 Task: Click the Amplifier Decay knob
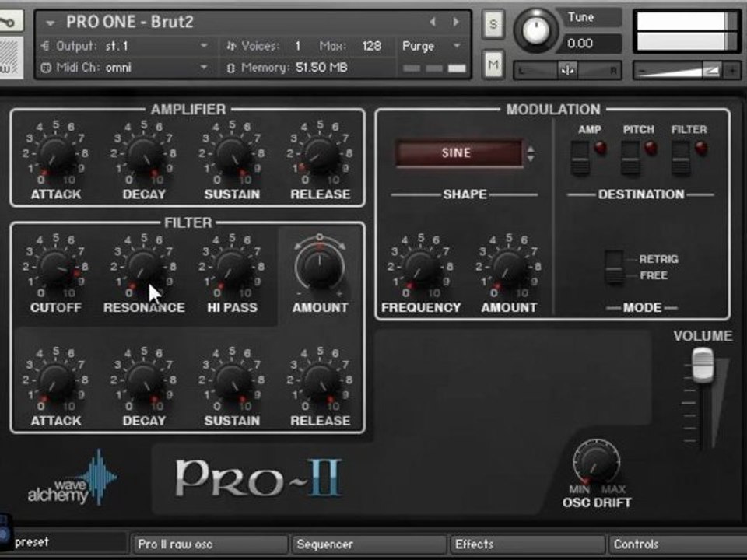(145, 154)
